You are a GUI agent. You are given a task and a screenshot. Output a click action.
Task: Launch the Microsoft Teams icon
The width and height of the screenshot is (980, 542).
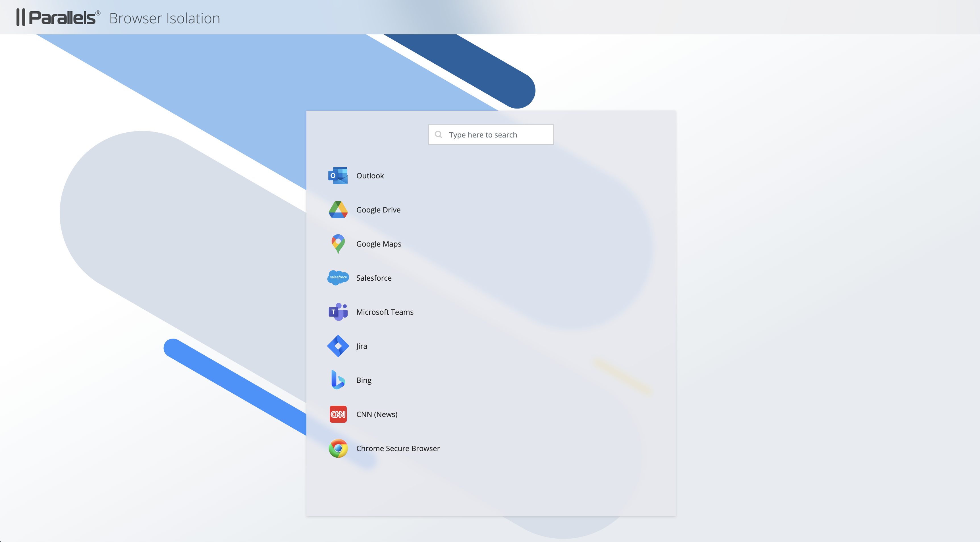pyautogui.click(x=338, y=312)
